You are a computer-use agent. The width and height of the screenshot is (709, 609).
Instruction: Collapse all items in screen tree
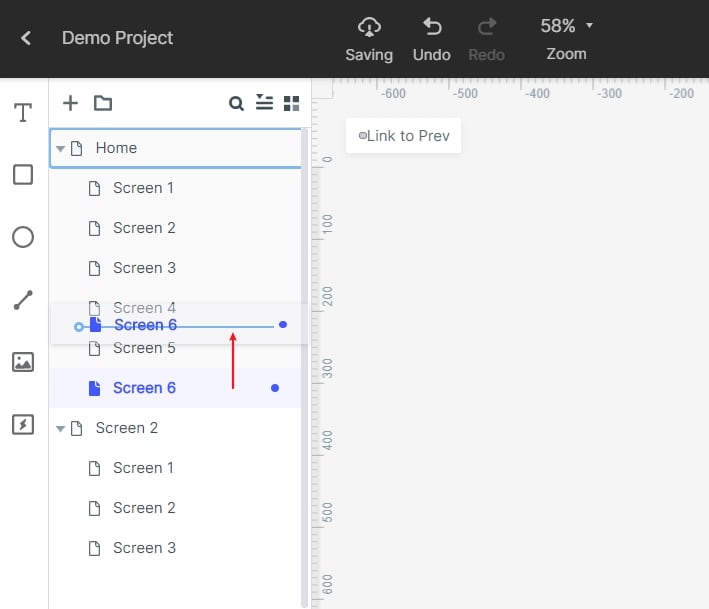264,103
